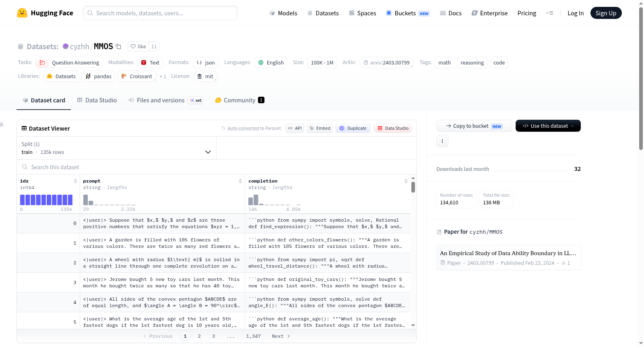Click the idx distribution histogram
The height and width of the screenshot is (347, 644).
point(46,200)
